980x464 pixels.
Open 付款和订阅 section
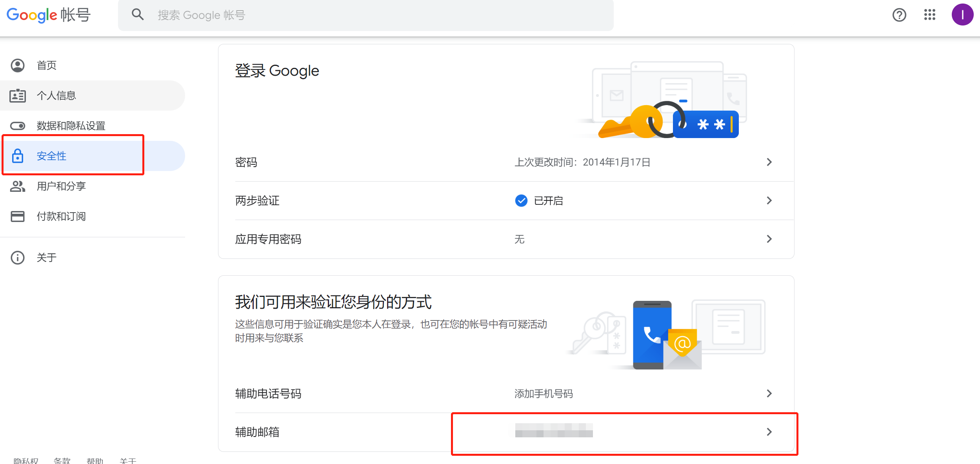tap(93, 216)
